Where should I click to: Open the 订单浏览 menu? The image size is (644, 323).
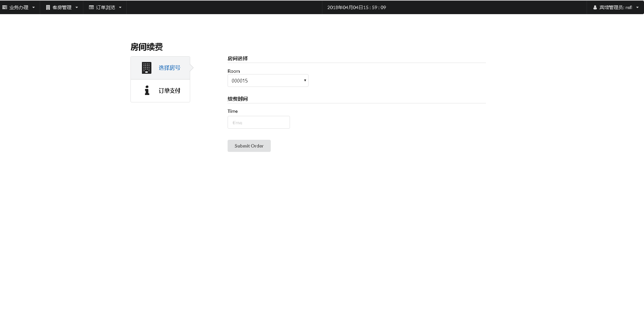(x=105, y=7)
